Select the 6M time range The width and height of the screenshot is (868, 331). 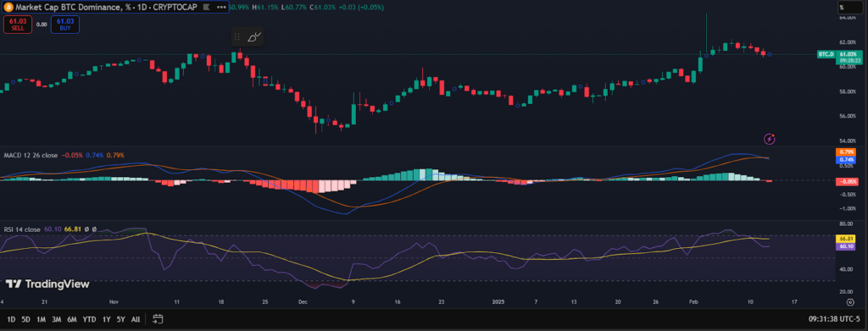[72, 319]
